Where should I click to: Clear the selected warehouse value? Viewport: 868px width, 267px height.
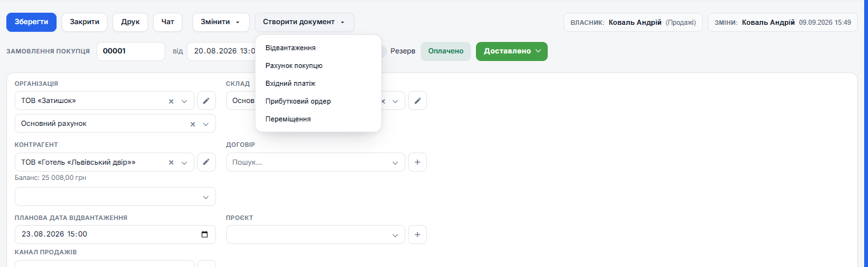tap(383, 101)
